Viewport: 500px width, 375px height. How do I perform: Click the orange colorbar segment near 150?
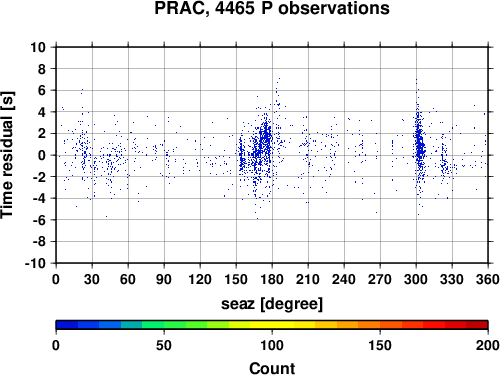pyautogui.click(x=380, y=325)
